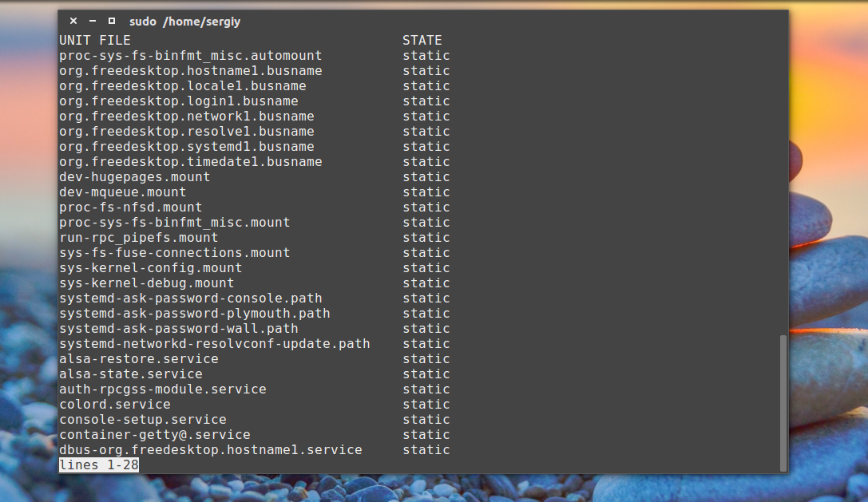The image size is (868, 502).
Task: Grab the terminal's vertical scrollbar thumb
Action: tap(783, 402)
